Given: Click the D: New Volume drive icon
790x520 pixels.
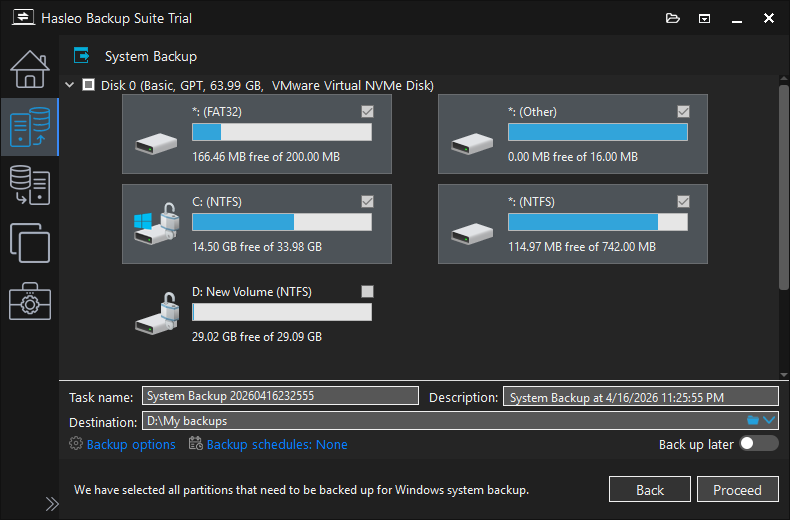Looking at the screenshot, I should click(157, 313).
